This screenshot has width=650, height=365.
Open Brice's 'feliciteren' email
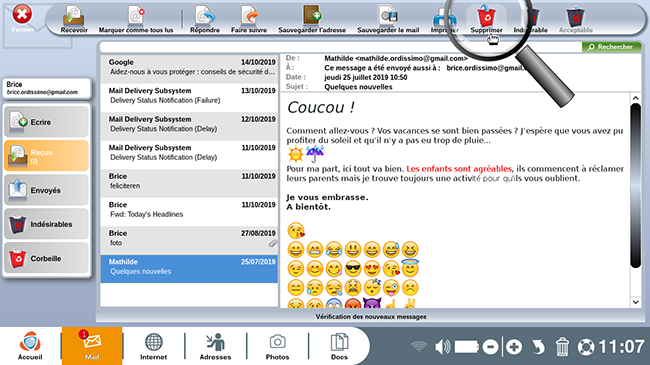tap(189, 182)
